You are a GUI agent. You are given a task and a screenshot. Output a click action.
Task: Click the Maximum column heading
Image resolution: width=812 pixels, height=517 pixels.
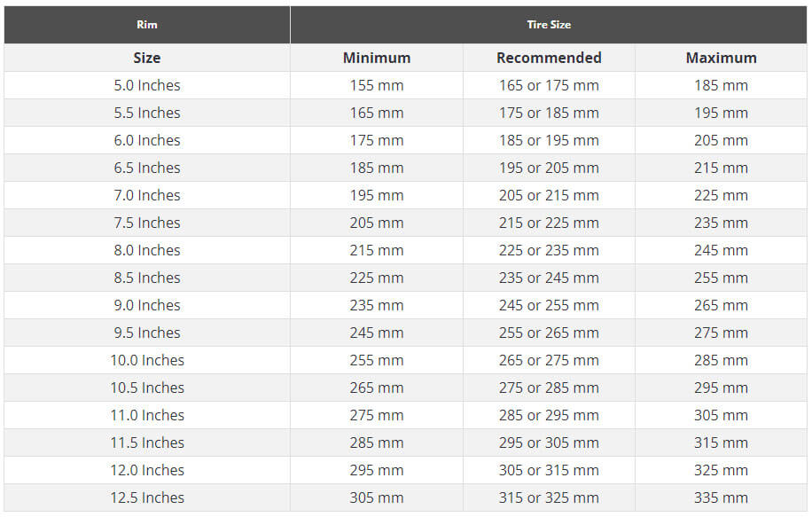721,58
